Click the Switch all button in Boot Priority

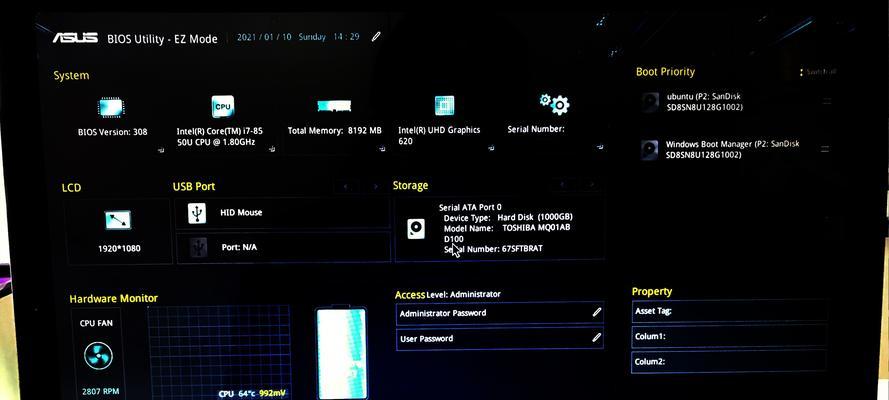[x=818, y=72]
